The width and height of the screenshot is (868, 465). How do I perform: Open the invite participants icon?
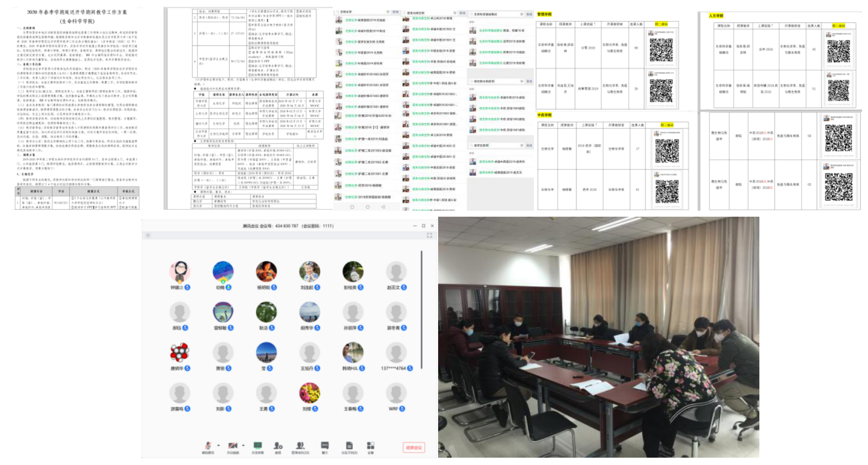click(278, 445)
